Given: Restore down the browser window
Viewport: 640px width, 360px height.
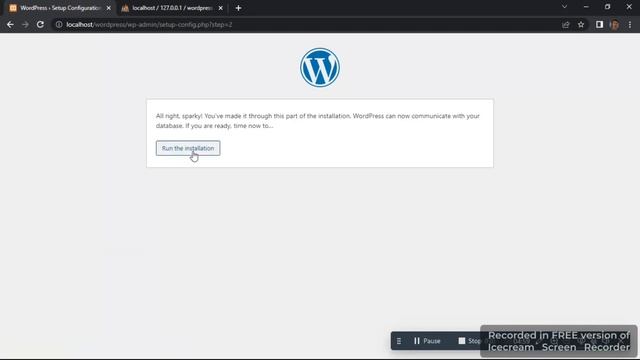Looking at the screenshot, I should tap(607, 7).
